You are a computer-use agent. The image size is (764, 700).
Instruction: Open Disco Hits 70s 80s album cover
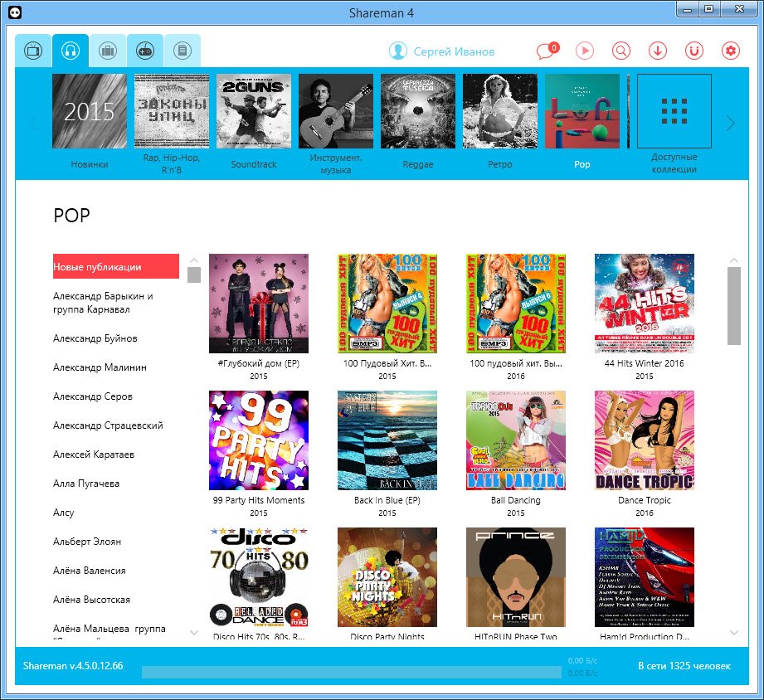click(259, 577)
